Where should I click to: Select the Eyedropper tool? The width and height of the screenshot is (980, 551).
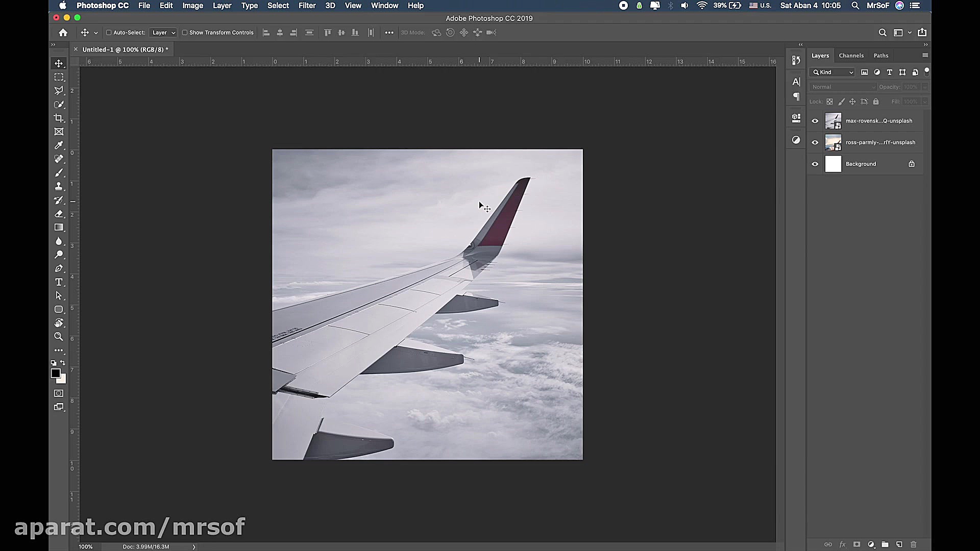tap(59, 145)
